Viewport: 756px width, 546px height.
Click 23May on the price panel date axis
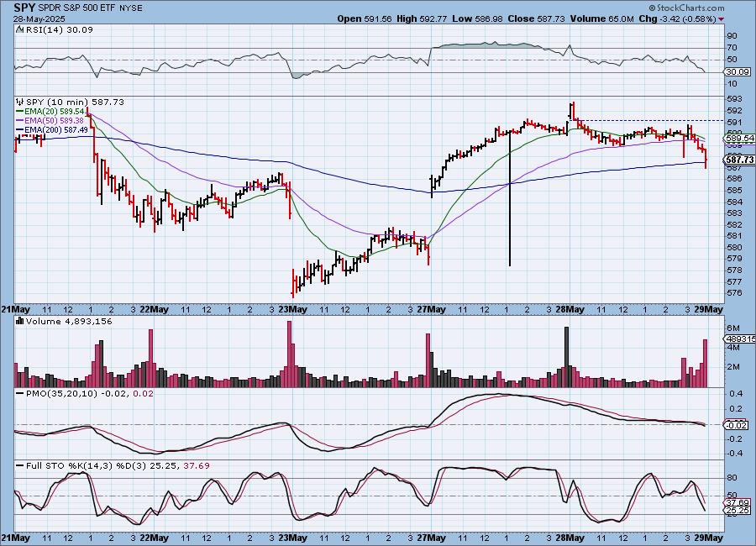point(292,310)
